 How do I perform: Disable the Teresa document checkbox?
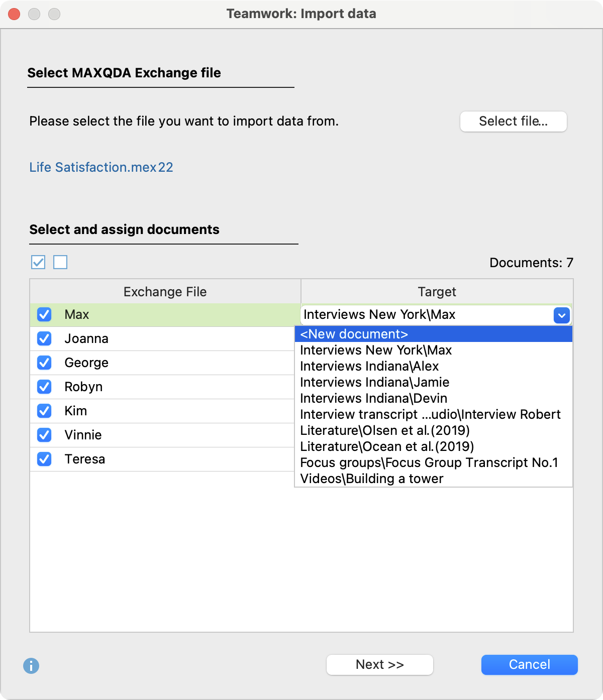tap(44, 459)
